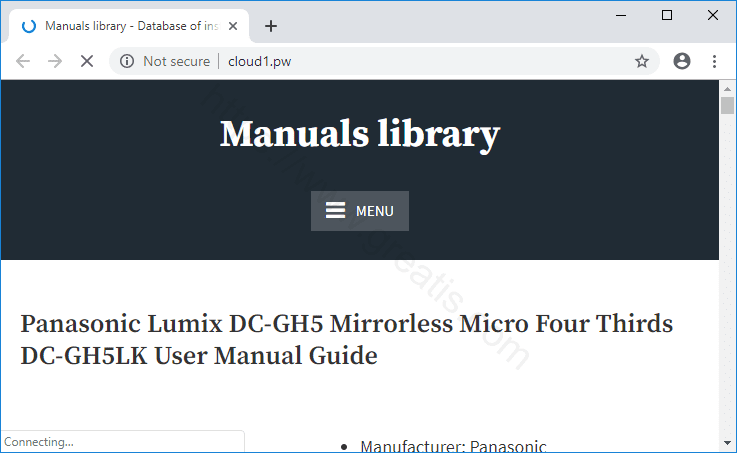Expand the site's MENU hamburger button
This screenshot has width=737, height=453.
click(x=360, y=211)
